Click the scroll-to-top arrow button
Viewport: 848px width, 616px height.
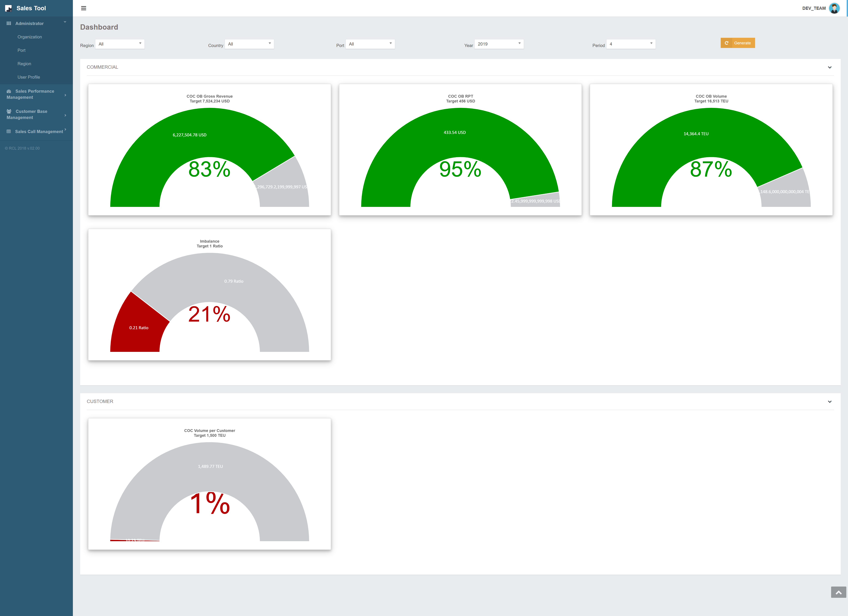coord(839,592)
